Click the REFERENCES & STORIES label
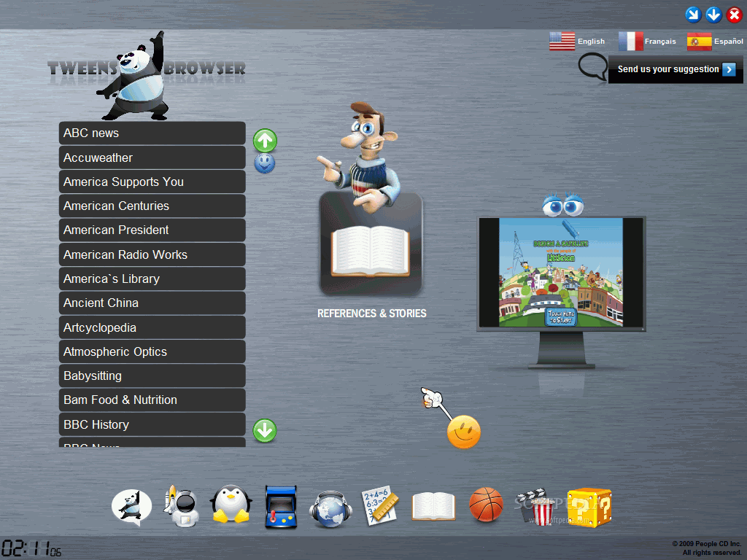 point(371,314)
